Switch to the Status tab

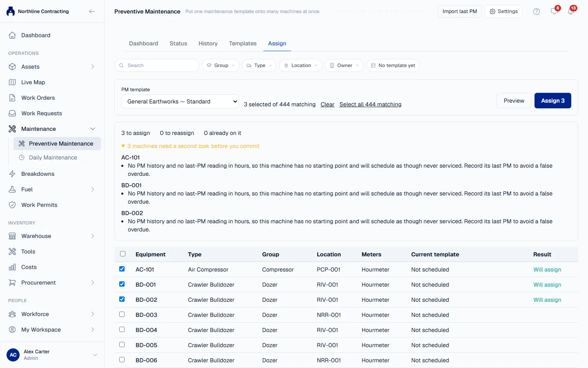[178, 43]
